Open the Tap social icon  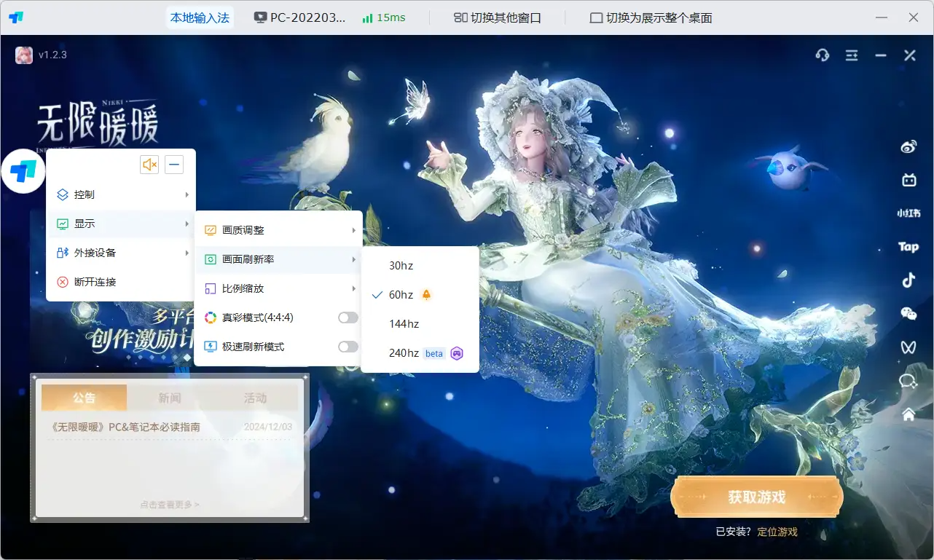click(x=909, y=247)
